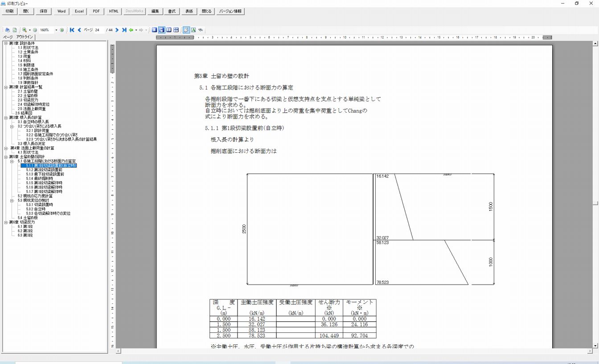Select 5.3.2 自立時 outline item
Viewport: 599px width, 364px height.
point(36,209)
